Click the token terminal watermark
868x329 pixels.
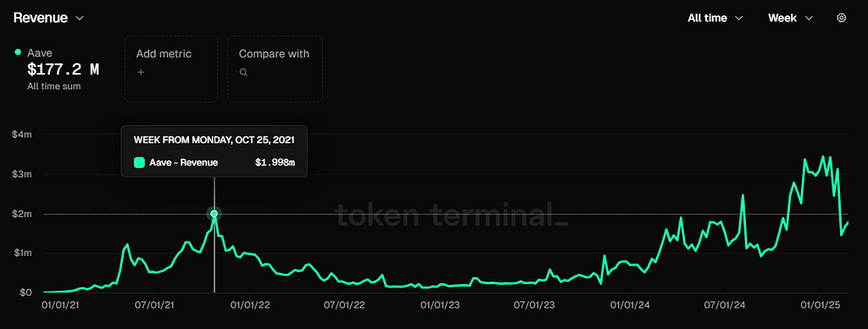click(452, 215)
